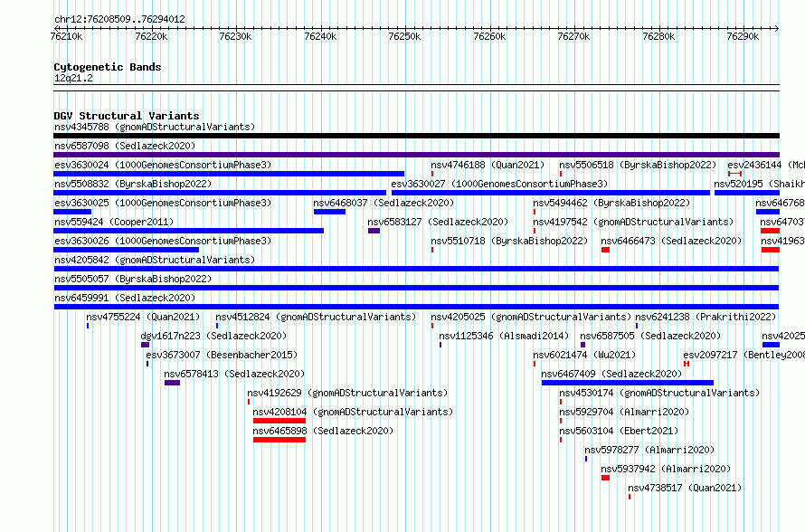The image size is (805, 532).
Task: Click nsv5505057 ByrskaBishop2022 label
Action: (133, 279)
